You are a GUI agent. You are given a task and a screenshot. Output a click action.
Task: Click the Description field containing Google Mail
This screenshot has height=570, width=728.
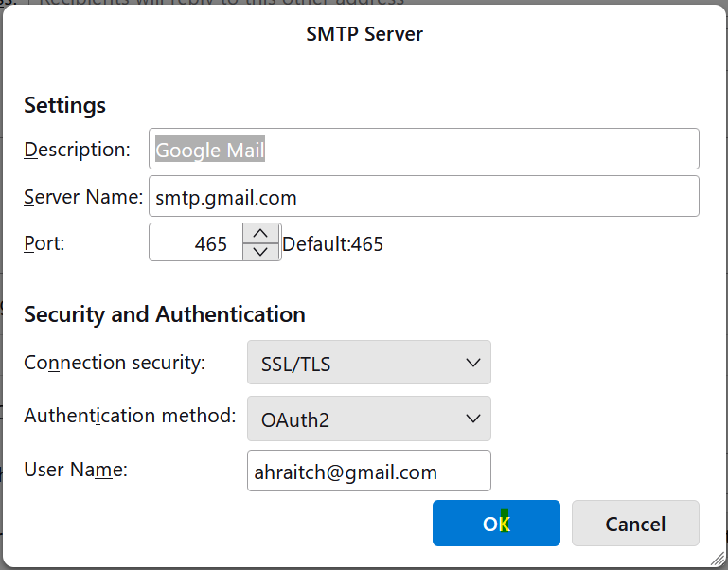[423, 150]
